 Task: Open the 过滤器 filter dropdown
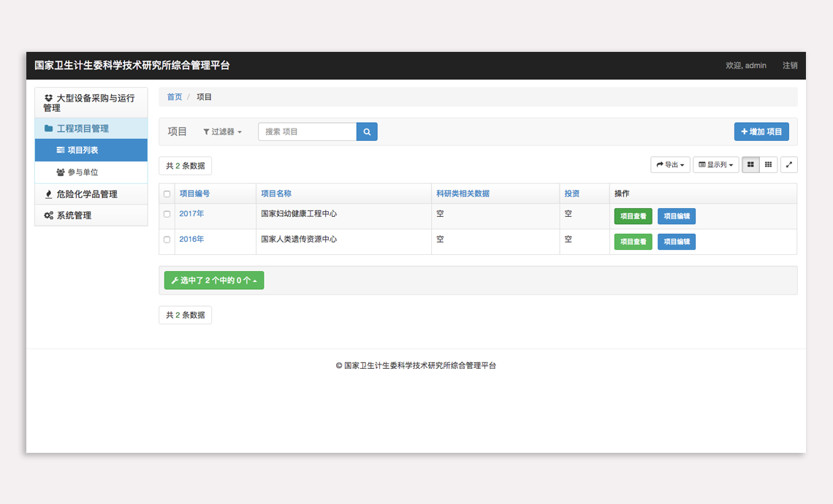222,132
